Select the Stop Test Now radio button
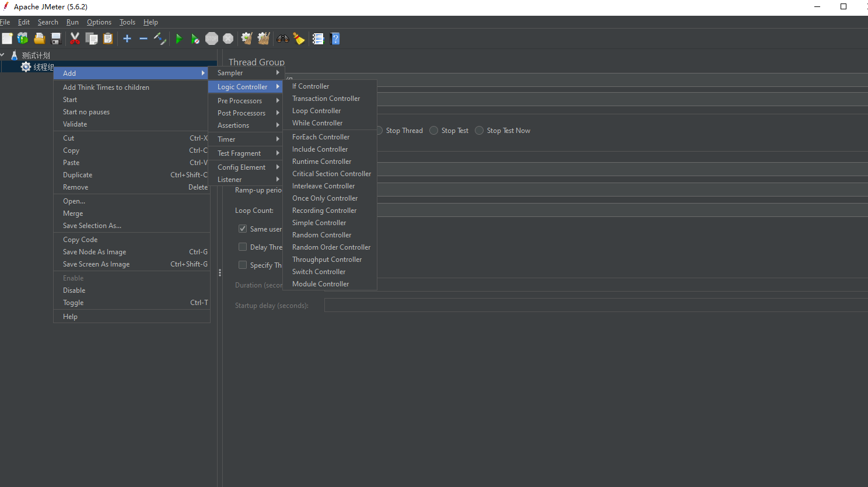 [x=479, y=131]
